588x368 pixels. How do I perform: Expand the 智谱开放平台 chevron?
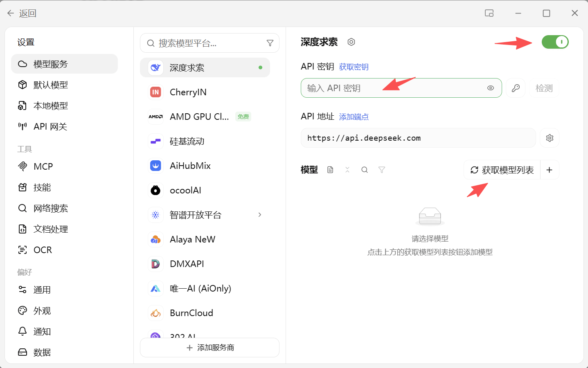[260, 215]
